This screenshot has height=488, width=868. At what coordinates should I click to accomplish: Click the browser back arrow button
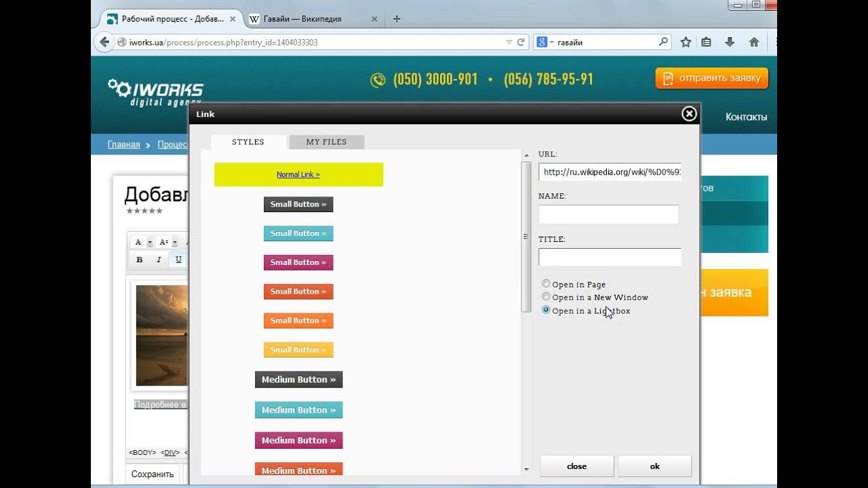(x=104, y=42)
